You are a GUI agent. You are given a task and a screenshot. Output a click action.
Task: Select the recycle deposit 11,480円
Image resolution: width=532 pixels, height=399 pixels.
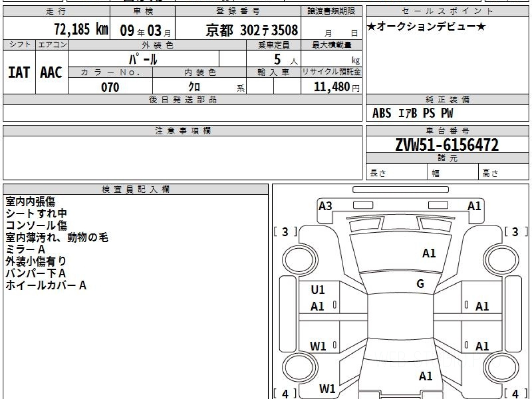click(337, 87)
